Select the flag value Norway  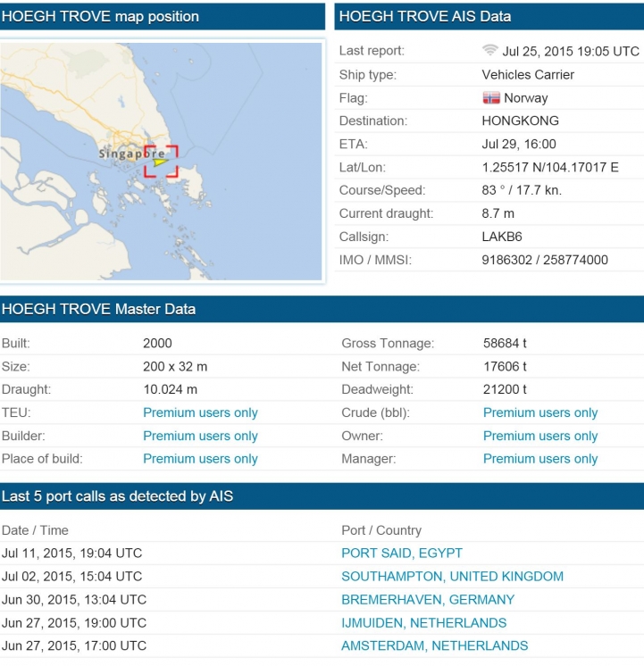click(x=526, y=98)
